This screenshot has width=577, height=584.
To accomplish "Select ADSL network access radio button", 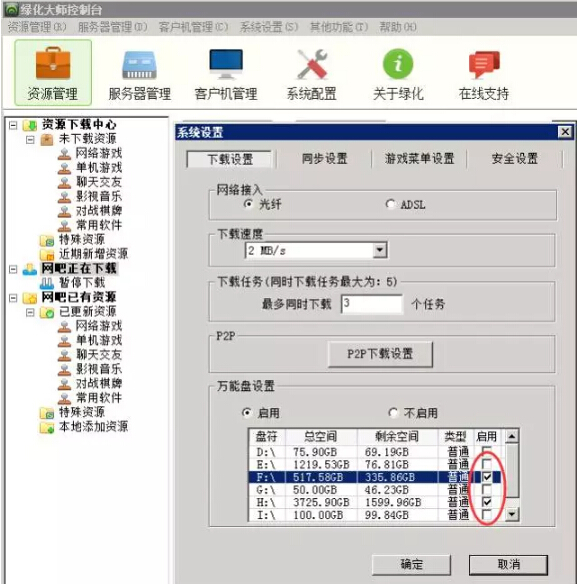I will [390, 204].
